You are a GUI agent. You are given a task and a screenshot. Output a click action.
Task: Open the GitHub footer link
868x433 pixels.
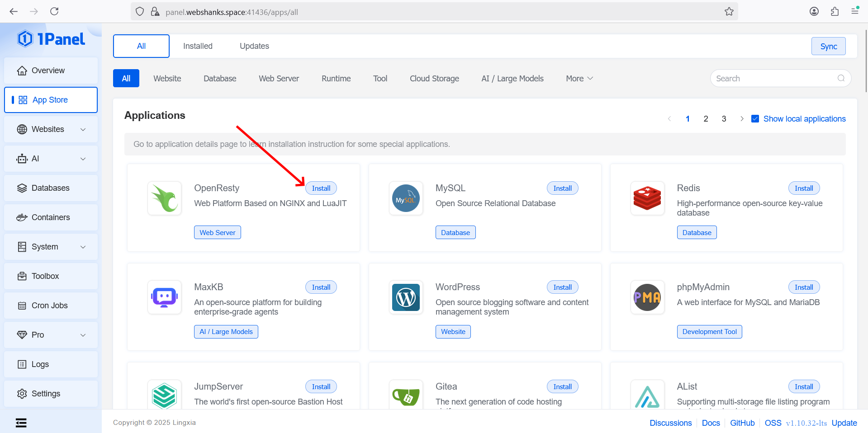(742, 423)
